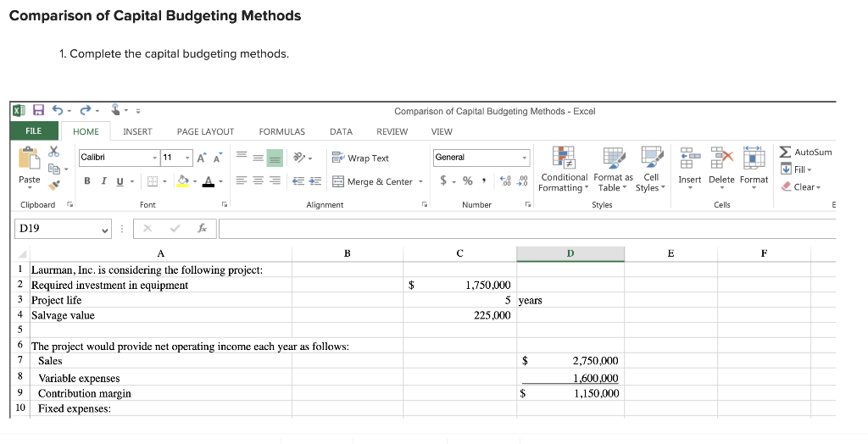Open the Font dialog launcher
Screen dimensions: 868x444
pyautogui.click(x=225, y=204)
